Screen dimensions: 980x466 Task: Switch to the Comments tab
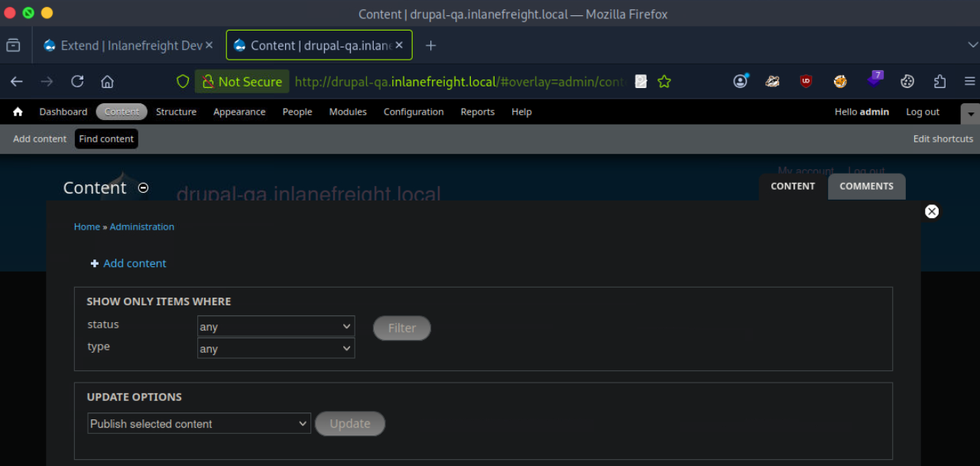[866, 186]
